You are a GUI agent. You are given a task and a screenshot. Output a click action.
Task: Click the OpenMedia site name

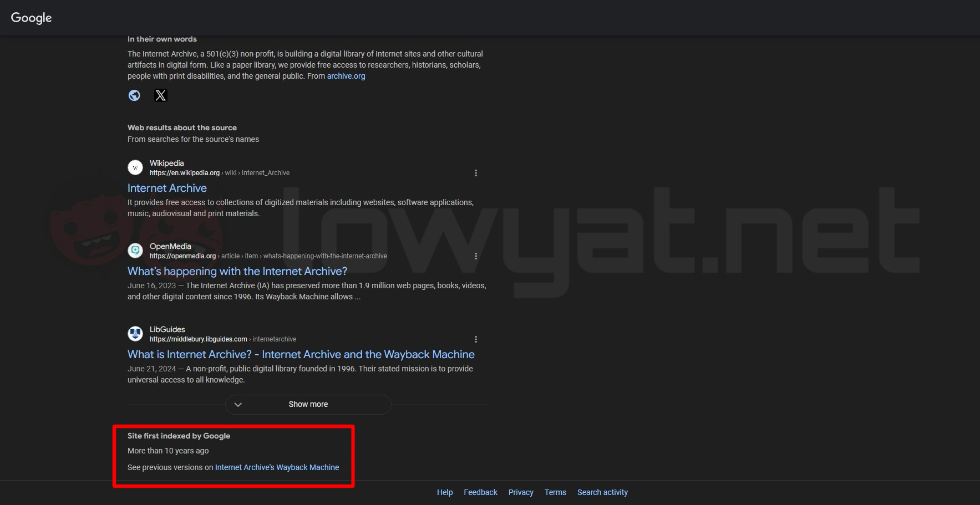pyautogui.click(x=170, y=246)
